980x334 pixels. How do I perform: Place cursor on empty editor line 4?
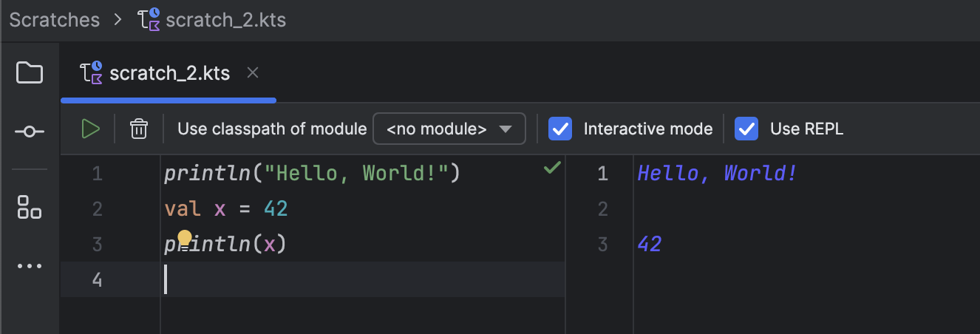tap(364, 279)
